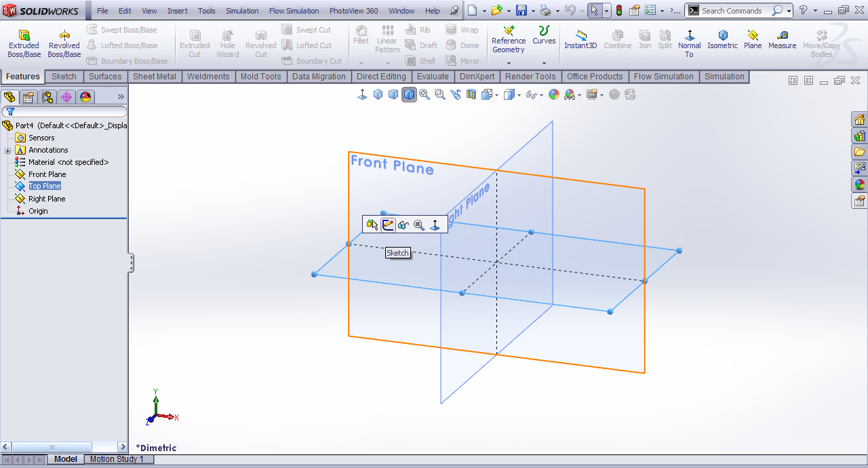The width and height of the screenshot is (868, 468).
Task: Open the Insert menu
Action: pyautogui.click(x=178, y=11)
